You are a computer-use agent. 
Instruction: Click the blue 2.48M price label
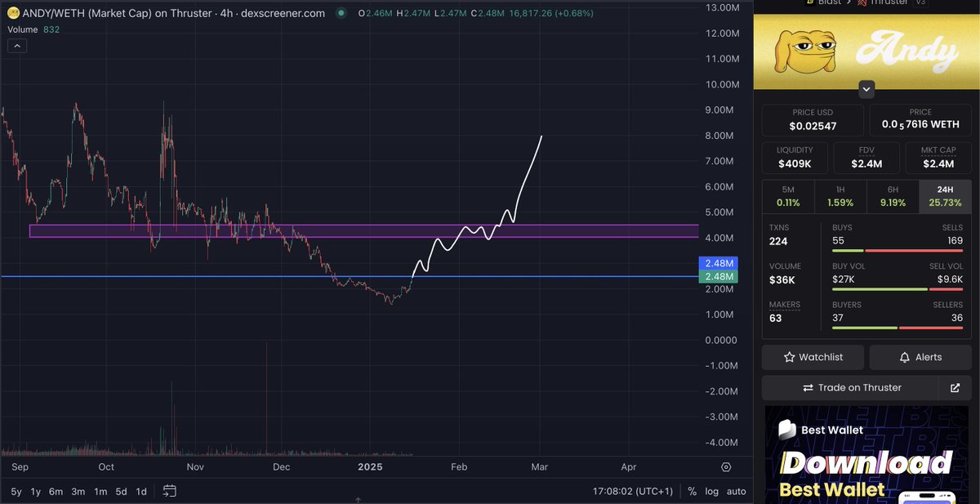pos(719,263)
